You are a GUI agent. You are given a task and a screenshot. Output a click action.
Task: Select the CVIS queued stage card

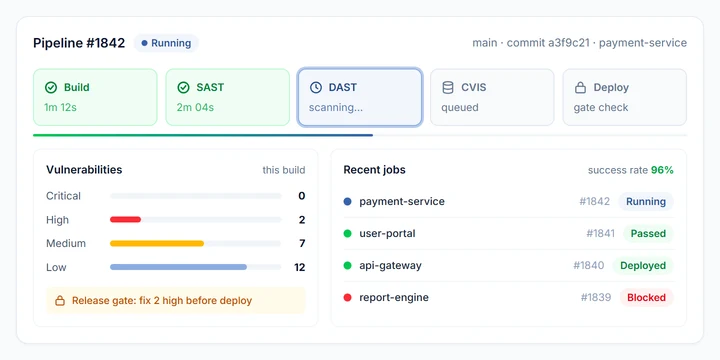492,97
